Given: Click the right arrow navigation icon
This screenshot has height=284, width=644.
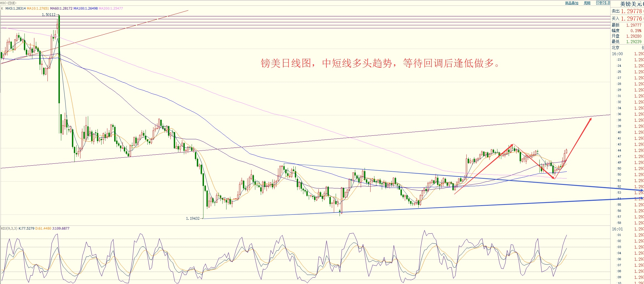Looking at the screenshot, I should tap(603, 3).
